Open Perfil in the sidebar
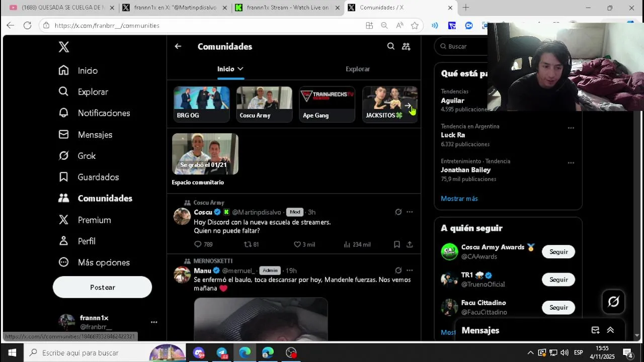The height and width of the screenshot is (362, 644). point(76,241)
